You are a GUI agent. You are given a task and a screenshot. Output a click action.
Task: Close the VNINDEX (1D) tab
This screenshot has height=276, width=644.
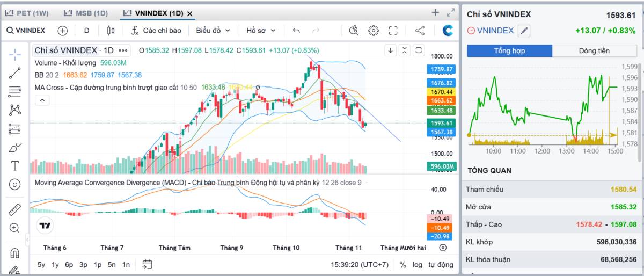click(x=189, y=13)
